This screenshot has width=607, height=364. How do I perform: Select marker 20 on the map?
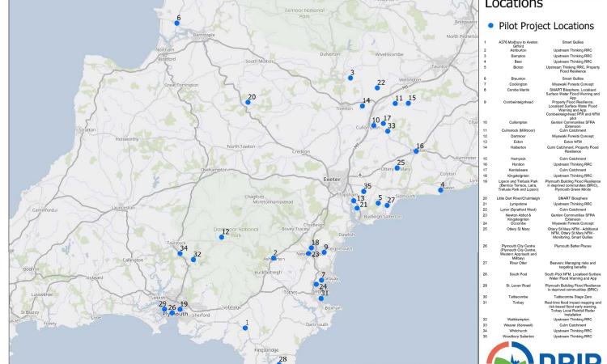pyautogui.click(x=248, y=102)
